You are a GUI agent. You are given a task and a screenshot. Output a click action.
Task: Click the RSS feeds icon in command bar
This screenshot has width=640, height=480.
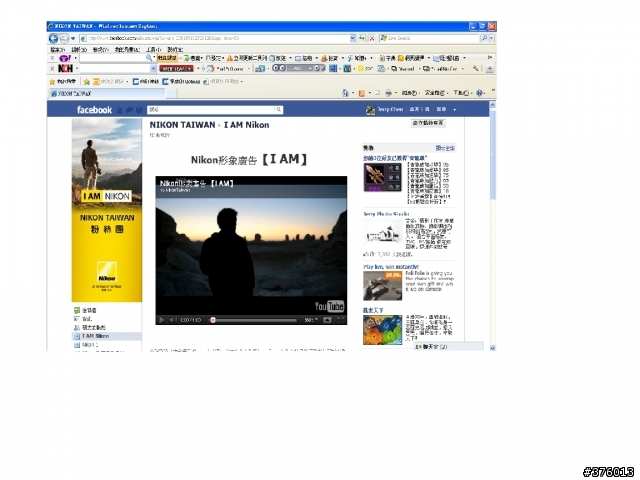pos(361,93)
